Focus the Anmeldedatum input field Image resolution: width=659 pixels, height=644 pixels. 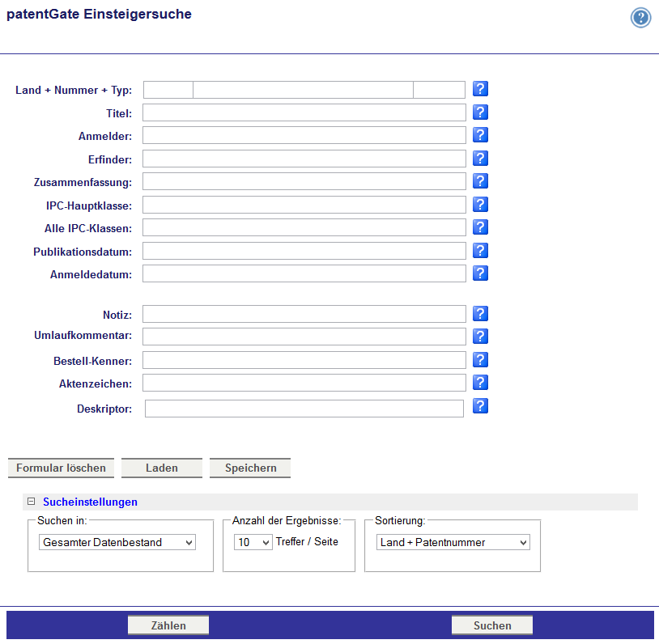pyautogui.click(x=304, y=274)
